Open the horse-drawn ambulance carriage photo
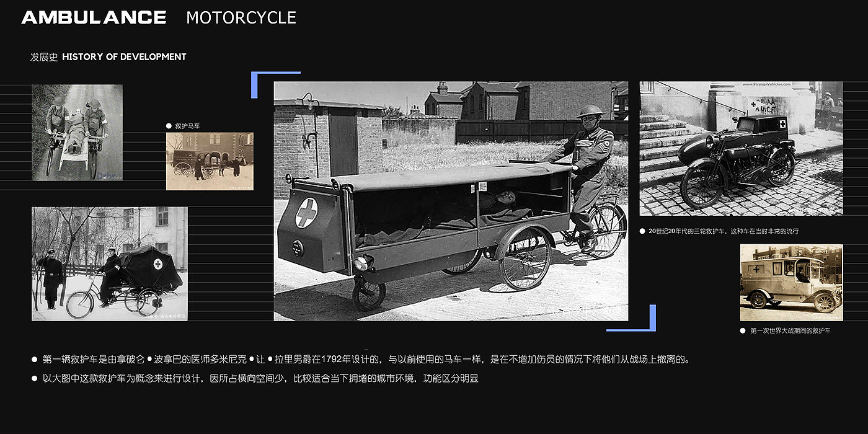Viewport: 868px width, 434px height. [x=210, y=161]
